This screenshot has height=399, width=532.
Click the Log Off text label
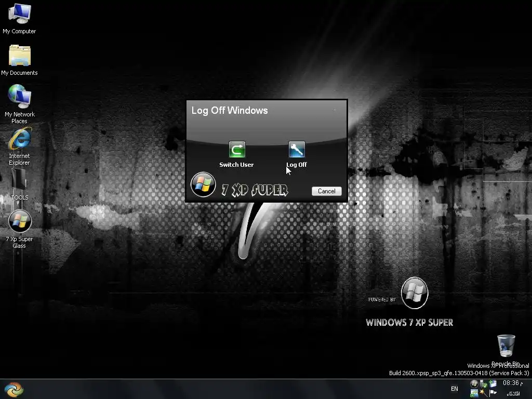297,165
